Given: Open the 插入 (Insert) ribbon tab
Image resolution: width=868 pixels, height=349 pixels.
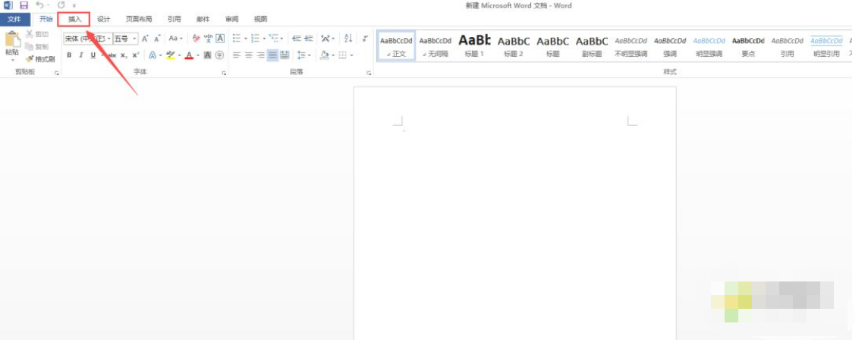Looking at the screenshot, I should 74,19.
